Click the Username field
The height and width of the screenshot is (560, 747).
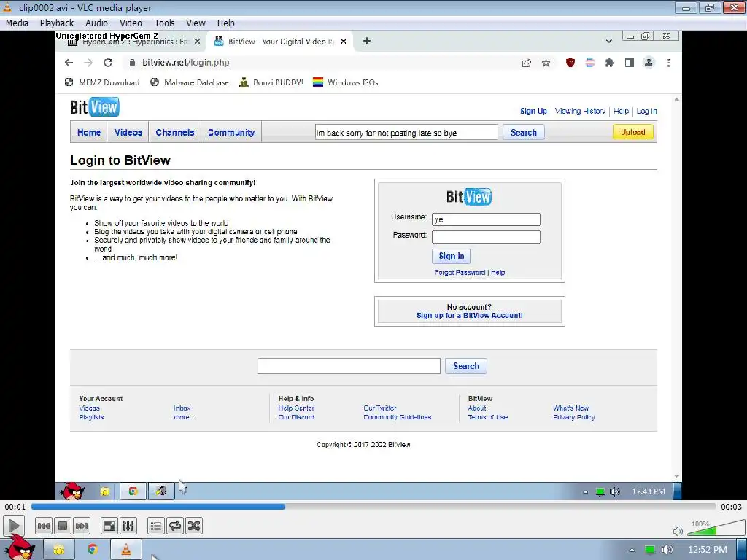click(486, 219)
